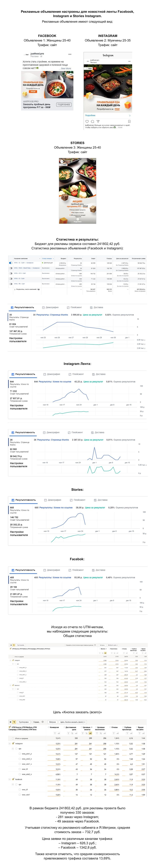
Task: Click the Instagram ad food containers image
Action: (x=108, y=89)
